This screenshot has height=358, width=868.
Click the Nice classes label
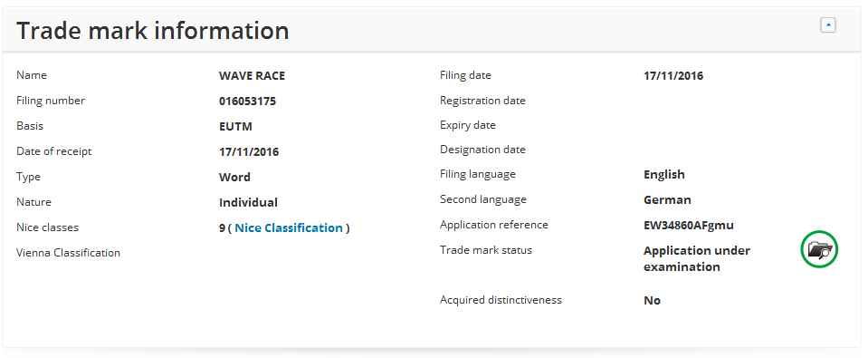[48, 227]
